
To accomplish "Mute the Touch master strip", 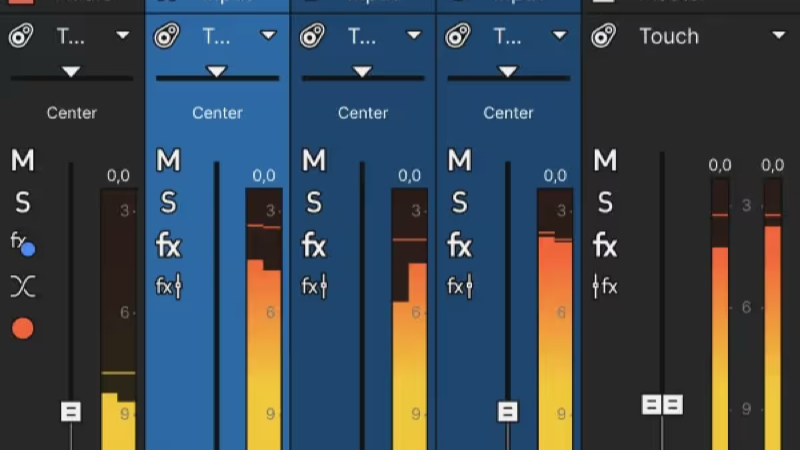I will (x=605, y=160).
